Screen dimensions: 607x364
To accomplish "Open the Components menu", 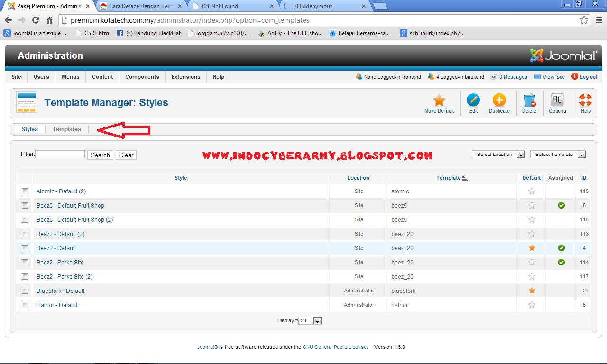I will [142, 77].
